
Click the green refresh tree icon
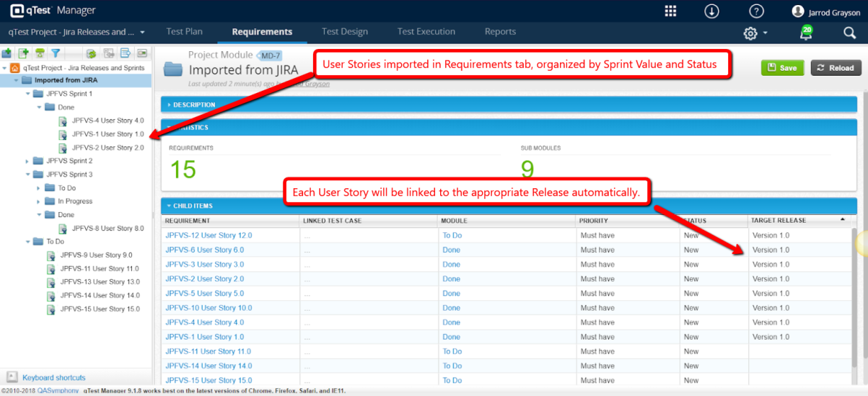92,53
